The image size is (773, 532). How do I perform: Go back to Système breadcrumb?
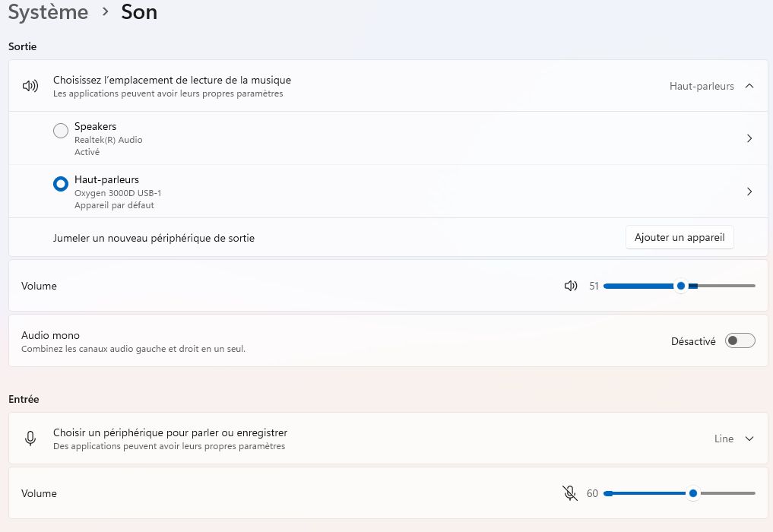[x=48, y=12]
